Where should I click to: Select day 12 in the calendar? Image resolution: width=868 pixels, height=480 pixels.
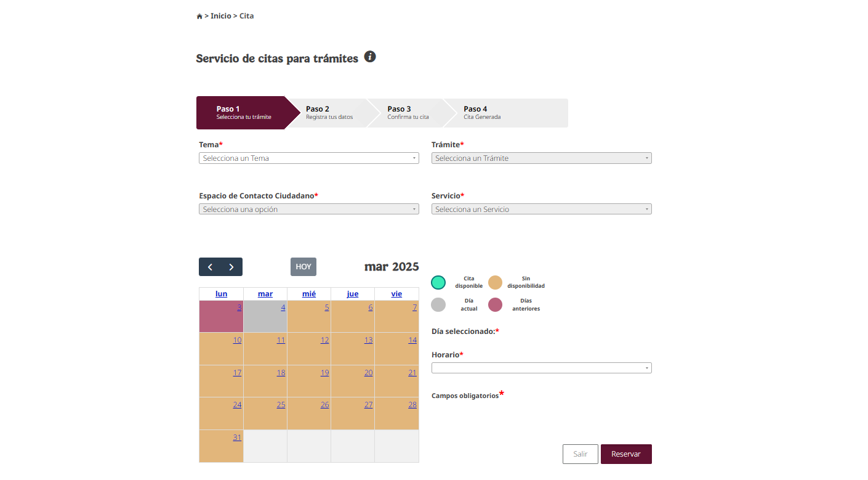[324, 340]
